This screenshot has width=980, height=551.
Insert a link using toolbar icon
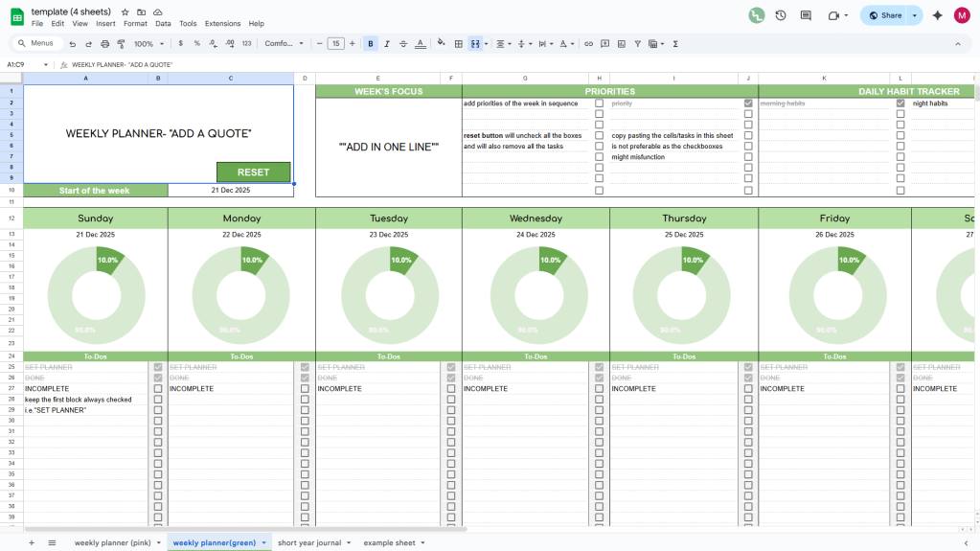[589, 44]
